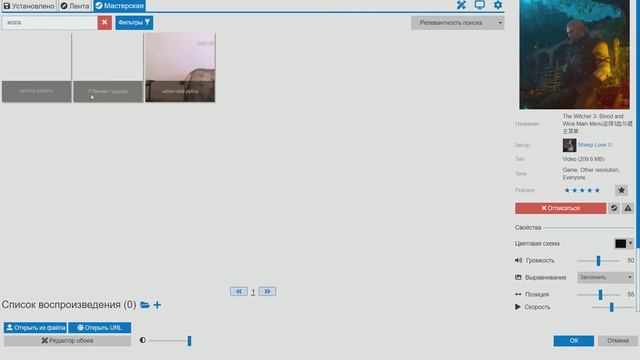The height and width of the screenshot is (360, 640).
Task: Go to the previous results page
Action: click(239, 291)
